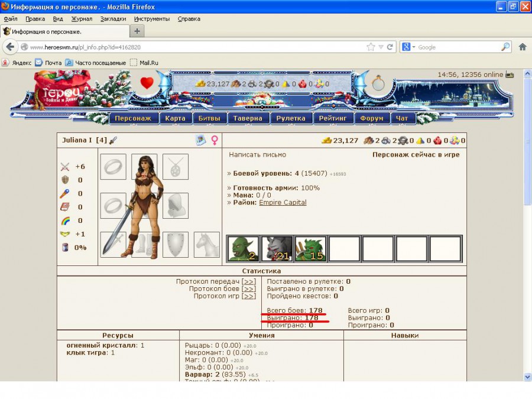Open the Файл menu
Screen dimensions: 532x399
pyautogui.click(x=11, y=19)
